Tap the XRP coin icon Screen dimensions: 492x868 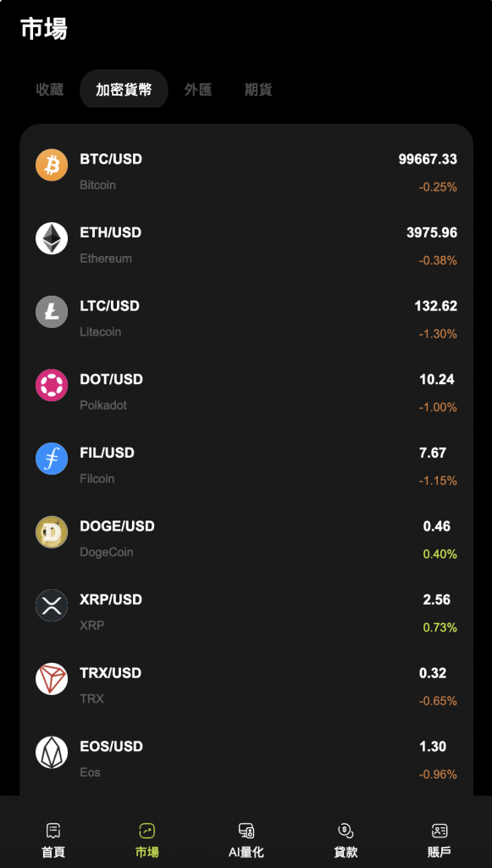pos(51,606)
